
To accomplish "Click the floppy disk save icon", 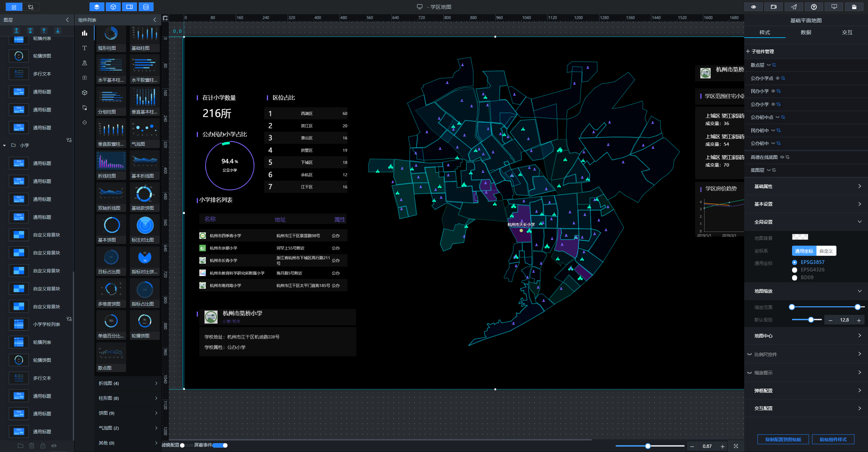I will click(854, 7).
